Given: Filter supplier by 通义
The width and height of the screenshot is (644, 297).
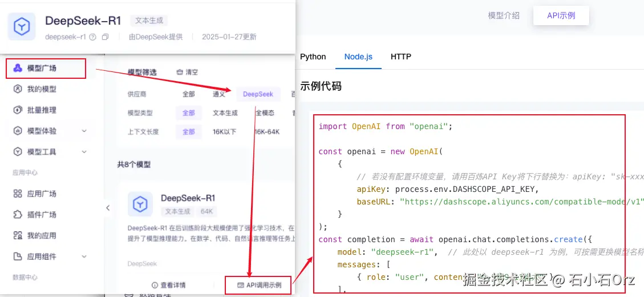Looking at the screenshot, I should click(219, 94).
